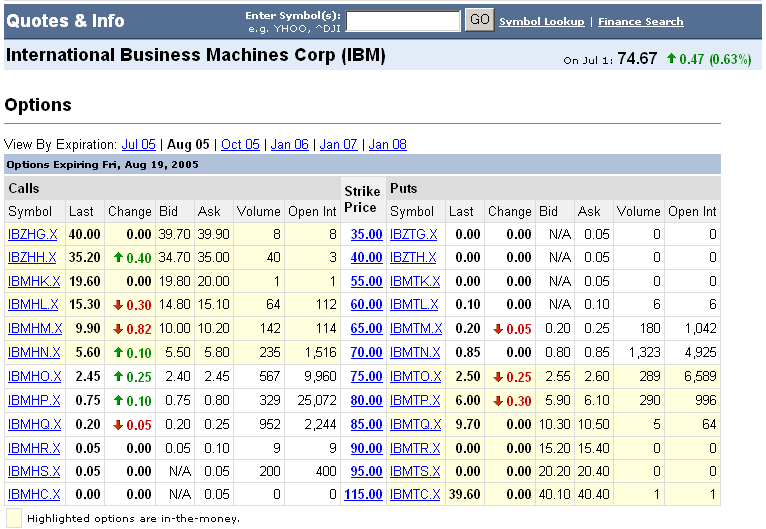This screenshot has width=766, height=529.
Task: Open put option IBMTR.X
Action: coord(415,448)
